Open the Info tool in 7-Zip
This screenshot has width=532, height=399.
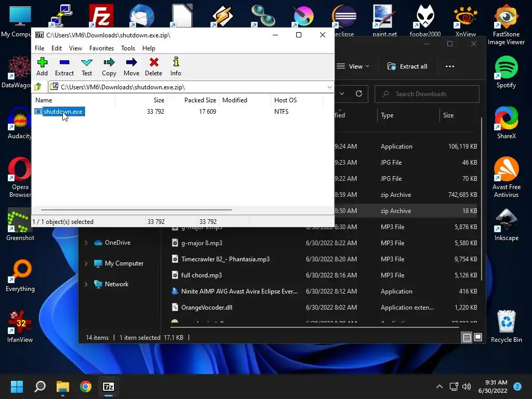(176, 66)
